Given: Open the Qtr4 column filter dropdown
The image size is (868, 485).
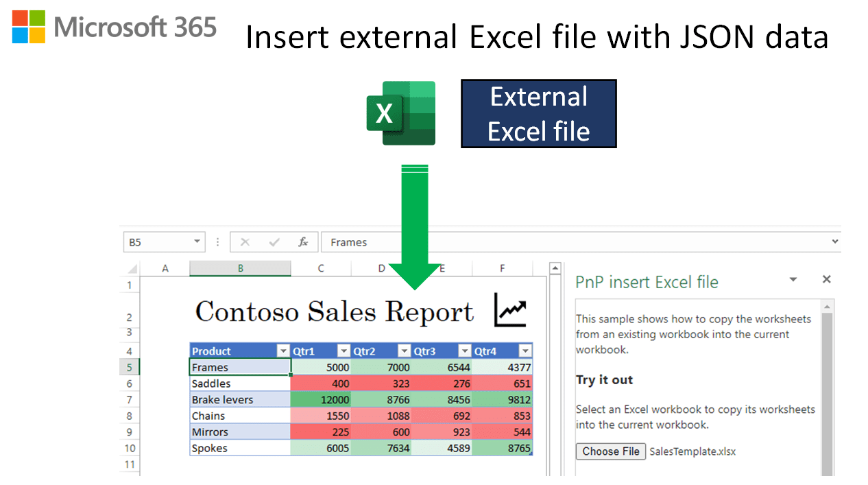Looking at the screenshot, I should coord(525,351).
